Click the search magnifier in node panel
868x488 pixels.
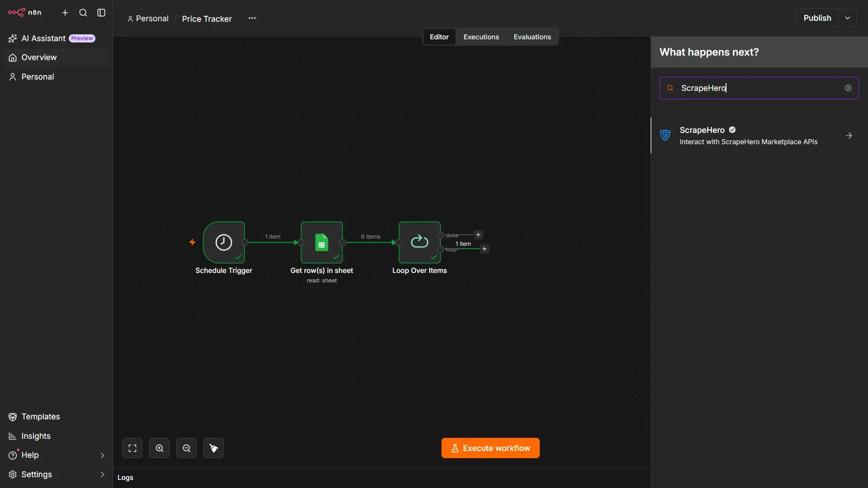click(x=670, y=88)
